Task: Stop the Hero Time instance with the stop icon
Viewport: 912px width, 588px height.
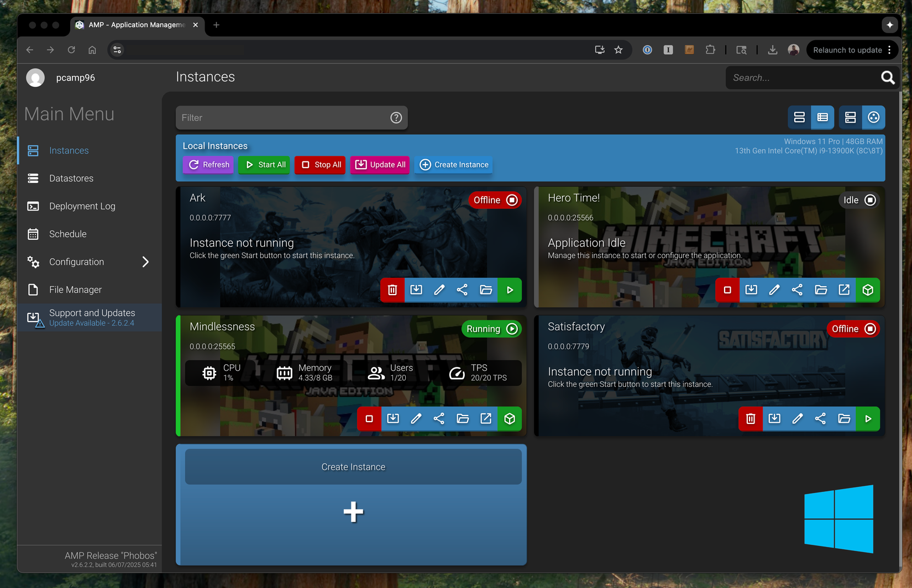Action: (x=727, y=290)
